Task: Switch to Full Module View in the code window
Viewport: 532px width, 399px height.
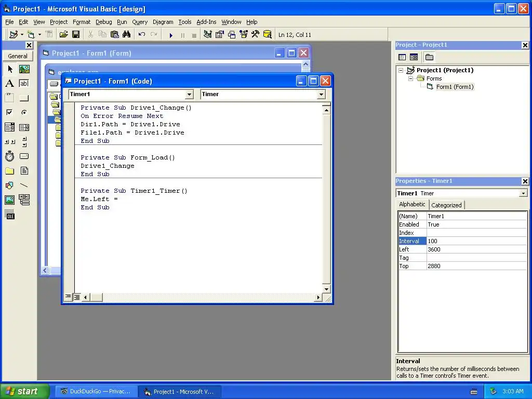Action: (x=77, y=297)
